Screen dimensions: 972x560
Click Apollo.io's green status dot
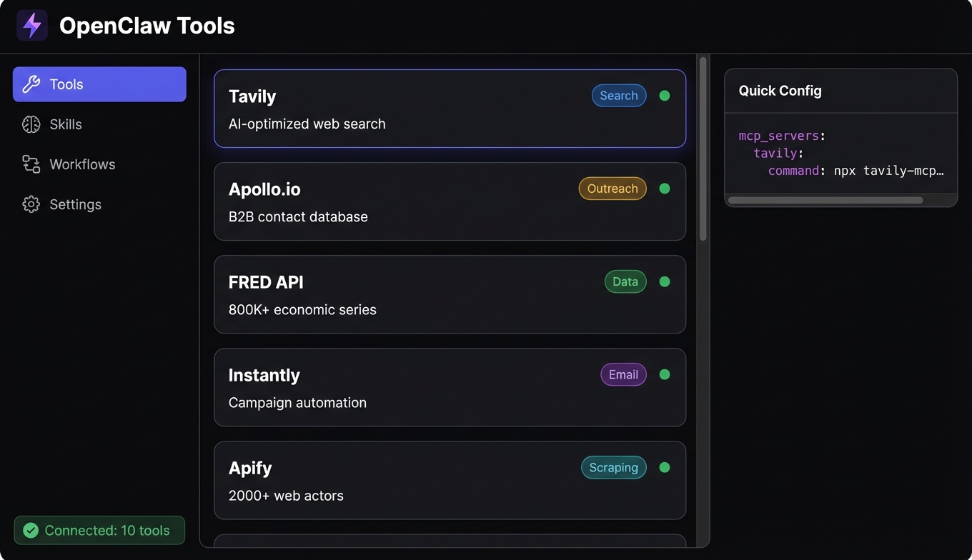pos(664,189)
